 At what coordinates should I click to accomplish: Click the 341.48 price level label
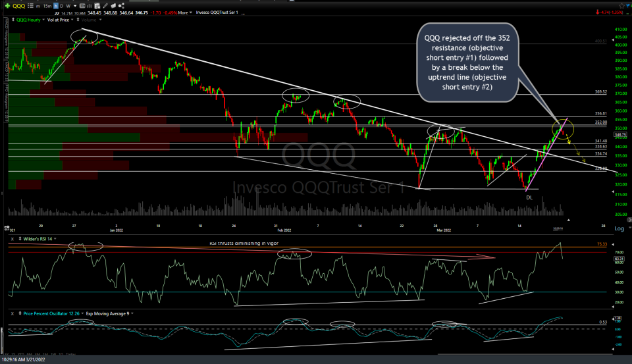point(601,141)
